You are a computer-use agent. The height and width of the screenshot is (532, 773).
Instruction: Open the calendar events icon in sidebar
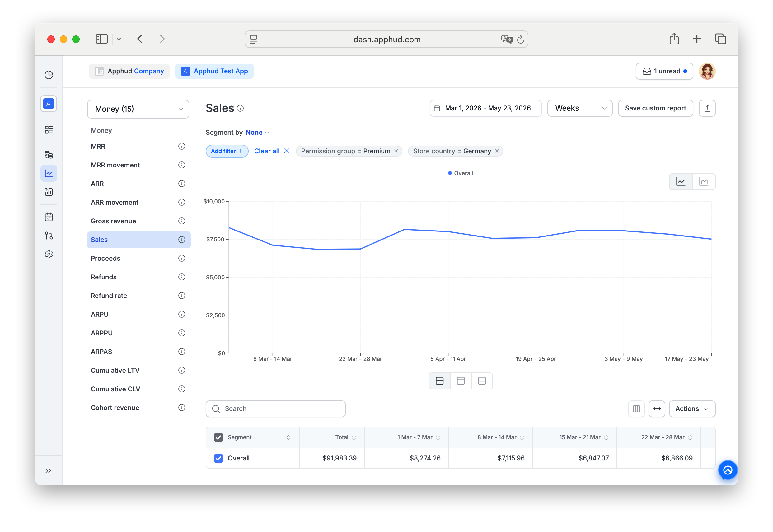click(x=49, y=217)
